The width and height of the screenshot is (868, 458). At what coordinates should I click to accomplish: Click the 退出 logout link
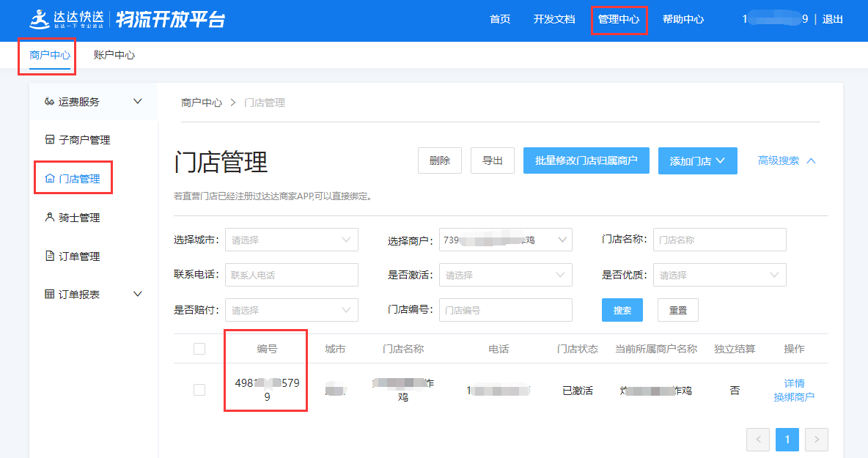[x=832, y=19]
